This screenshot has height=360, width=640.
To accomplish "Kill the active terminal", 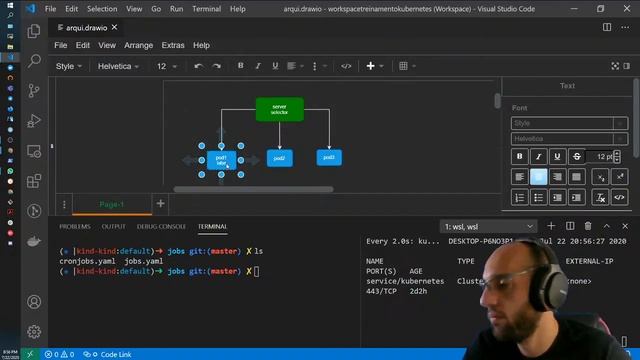I will tap(588, 226).
